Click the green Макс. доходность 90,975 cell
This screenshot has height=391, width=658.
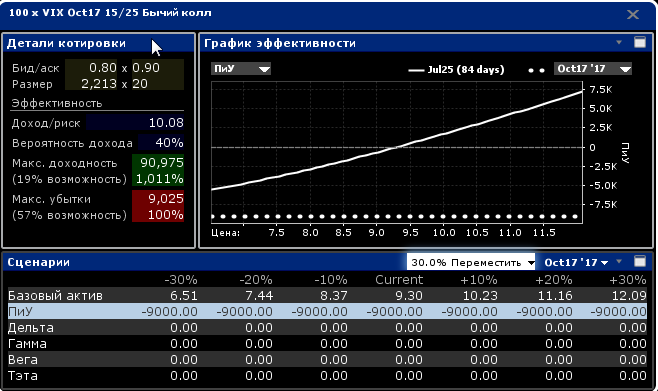[158, 163]
